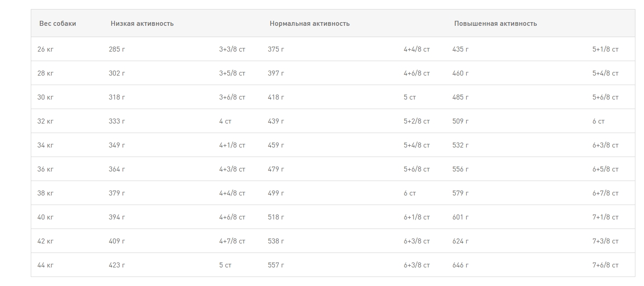Click the 'Нормальная активность' column header

pyautogui.click(x=310, y=24)
